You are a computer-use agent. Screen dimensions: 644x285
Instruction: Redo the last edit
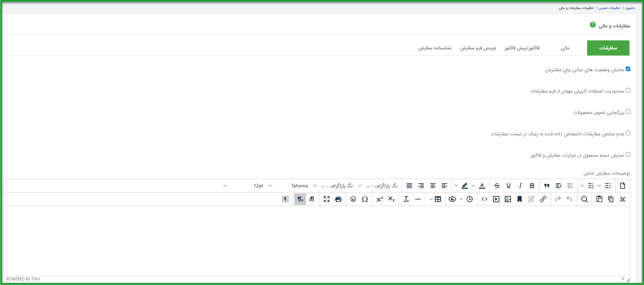[558, 199]
